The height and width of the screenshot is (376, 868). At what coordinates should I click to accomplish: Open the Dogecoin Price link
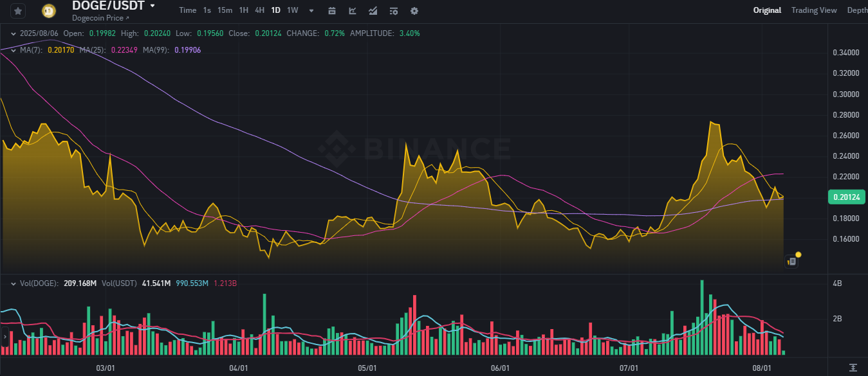pos(100,18)
